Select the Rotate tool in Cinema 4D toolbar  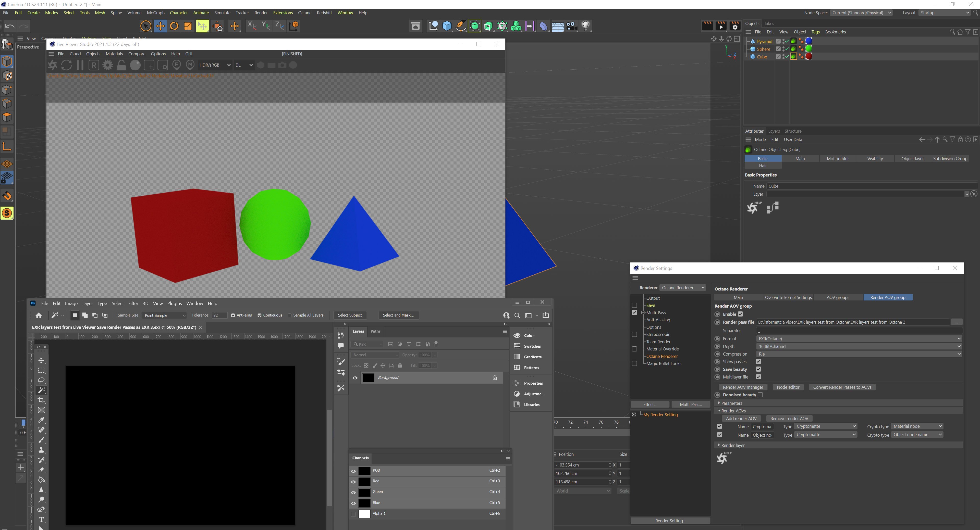point(174,26)
